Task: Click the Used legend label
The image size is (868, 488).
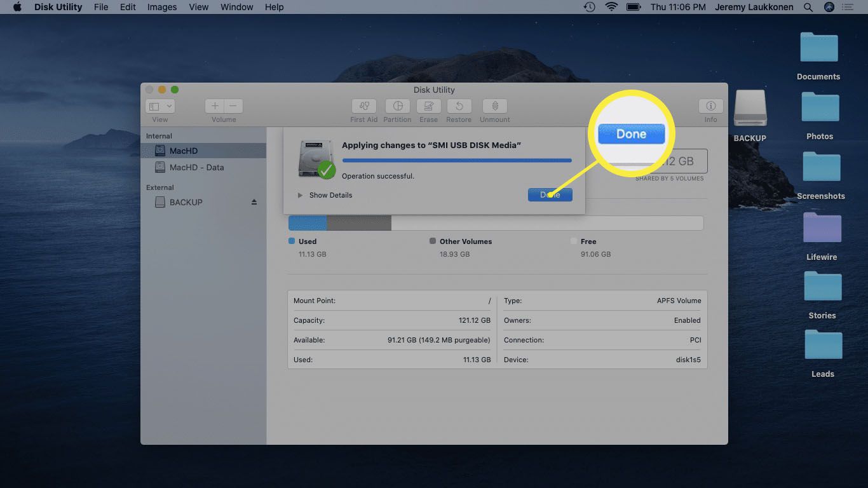Action: tap(308, 241)
